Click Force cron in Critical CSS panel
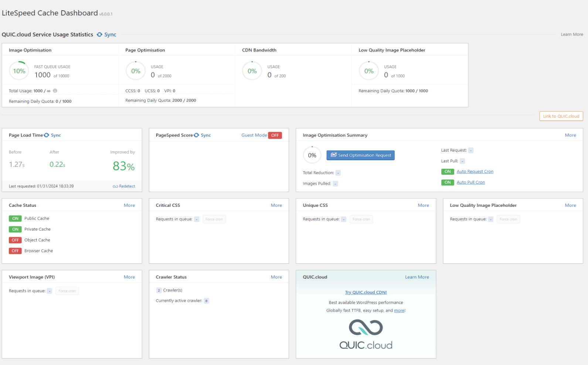 click(214, 219)
